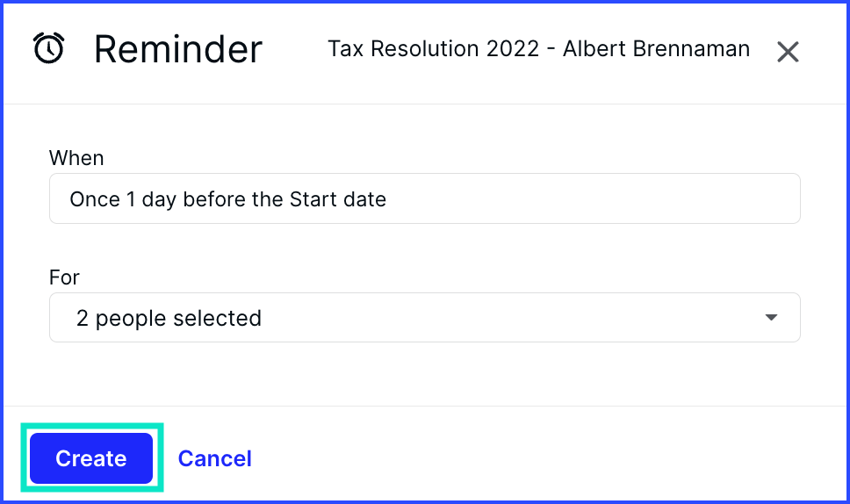Close the Reminder dialog with the X
Viewport: 850px width, 504px height.
tap(788, 52)
